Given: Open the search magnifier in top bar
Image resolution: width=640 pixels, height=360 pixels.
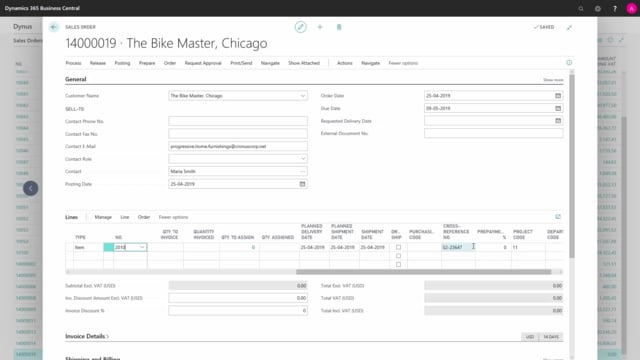Looking at the screenshot, I should 581,8.
